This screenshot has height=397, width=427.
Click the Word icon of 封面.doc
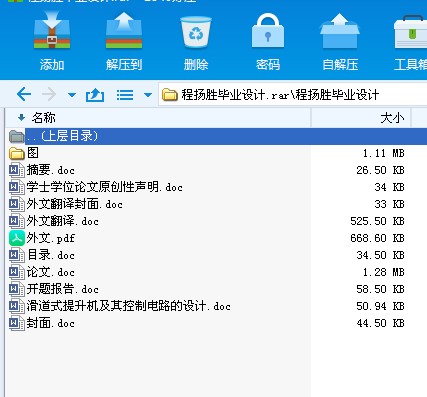click(17, 323)
